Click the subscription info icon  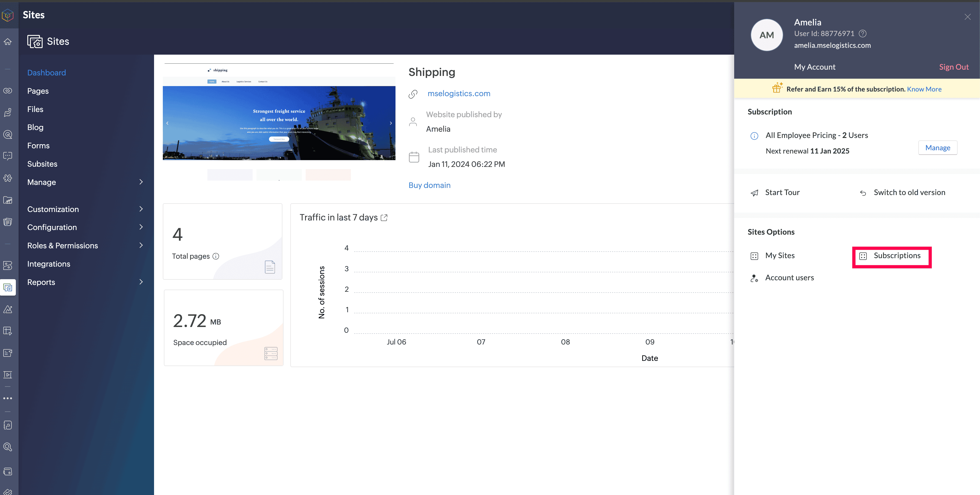click(x=754, y=136)
